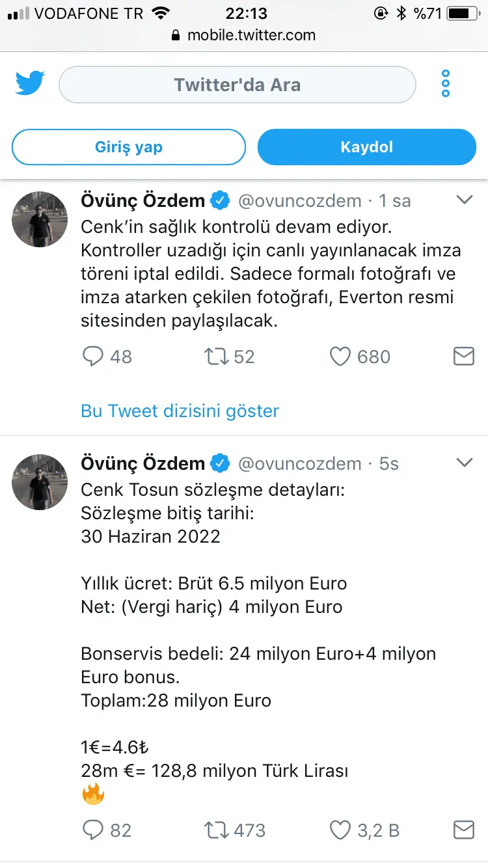488x868 pixels.
Task: Reply to the Cenk Tosun sözleşme tweet
Action: [x=94, y=830]
